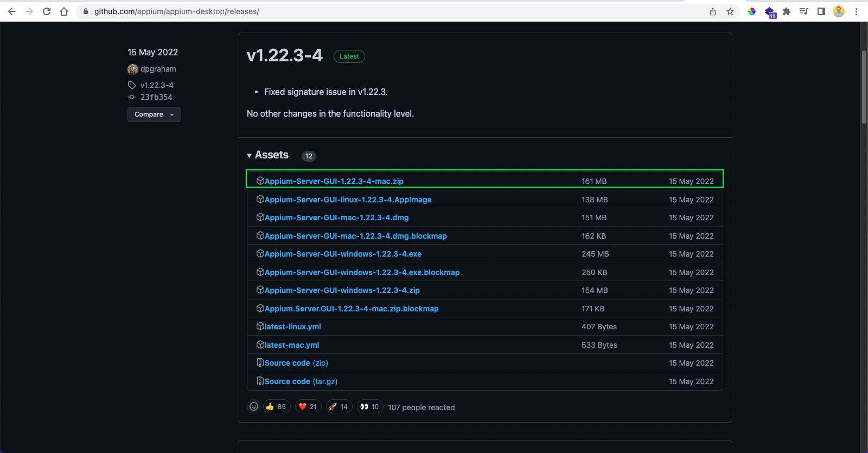Open the media control playlist icon
The width and height of the screenshot is (868, 453).
click(x=804, y=11)
